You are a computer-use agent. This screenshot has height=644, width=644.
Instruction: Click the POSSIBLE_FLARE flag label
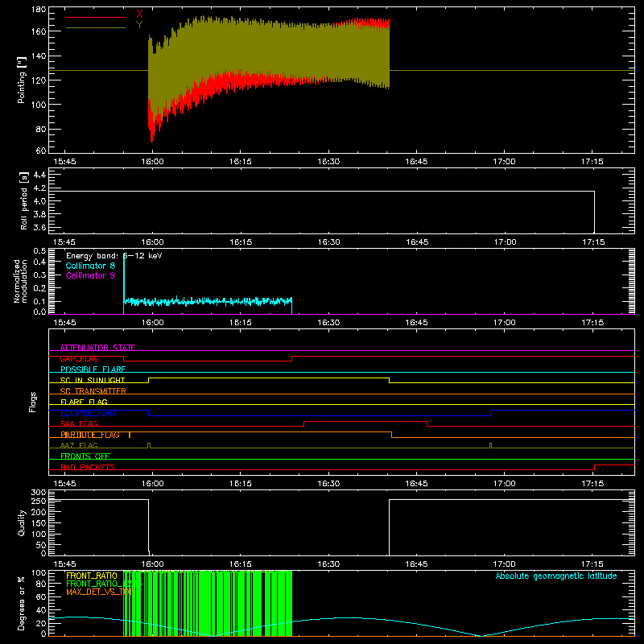(93, 369)
